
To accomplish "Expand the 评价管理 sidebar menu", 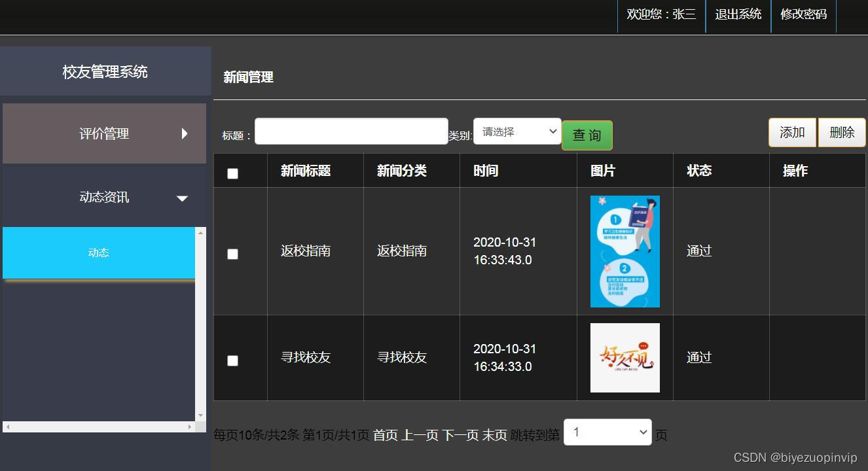I will pyautogui.click(x=105, y=133).
